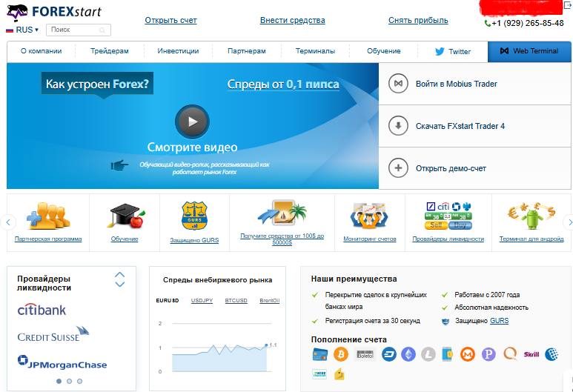573x392 pixels.
Task: Open the Twitter menu item
Action: 453,52
